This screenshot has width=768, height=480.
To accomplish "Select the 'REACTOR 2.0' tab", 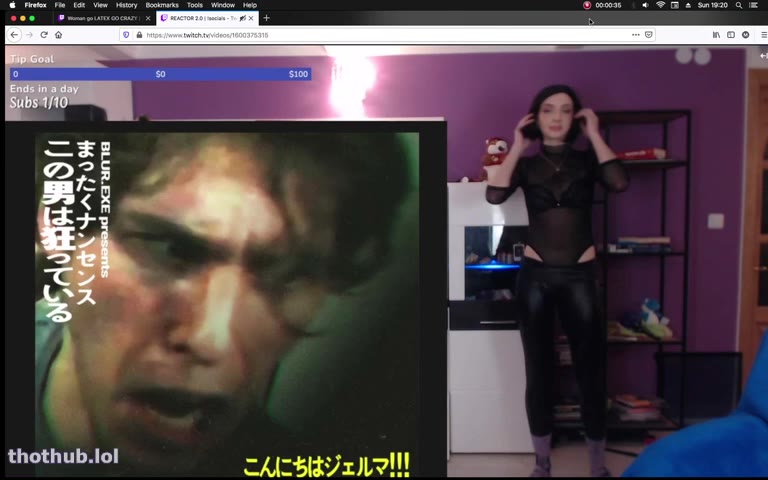I will point(208,18).
